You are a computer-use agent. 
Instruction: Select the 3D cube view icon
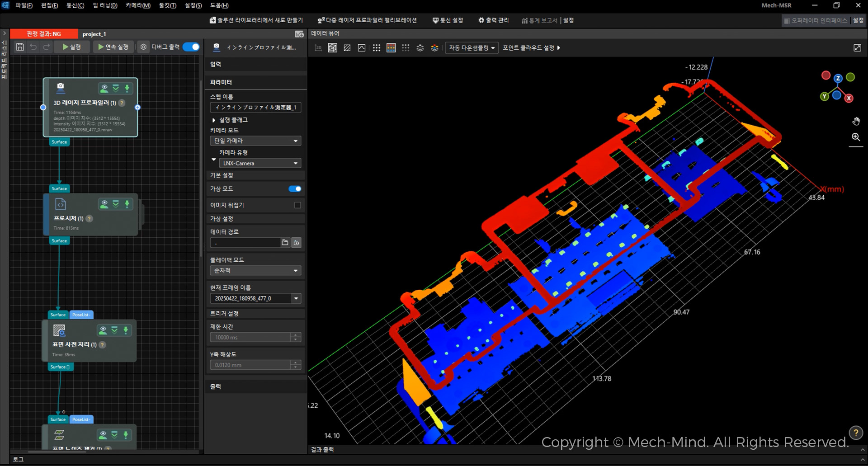point(333,48)
